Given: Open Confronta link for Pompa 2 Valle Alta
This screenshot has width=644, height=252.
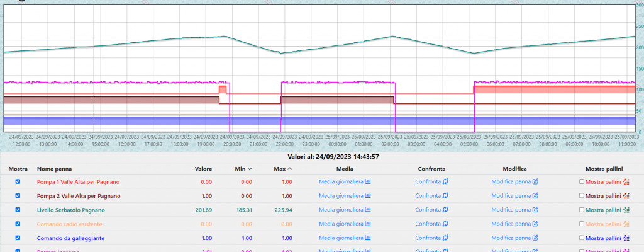Looking at the screenshot, I should [431, 195].
